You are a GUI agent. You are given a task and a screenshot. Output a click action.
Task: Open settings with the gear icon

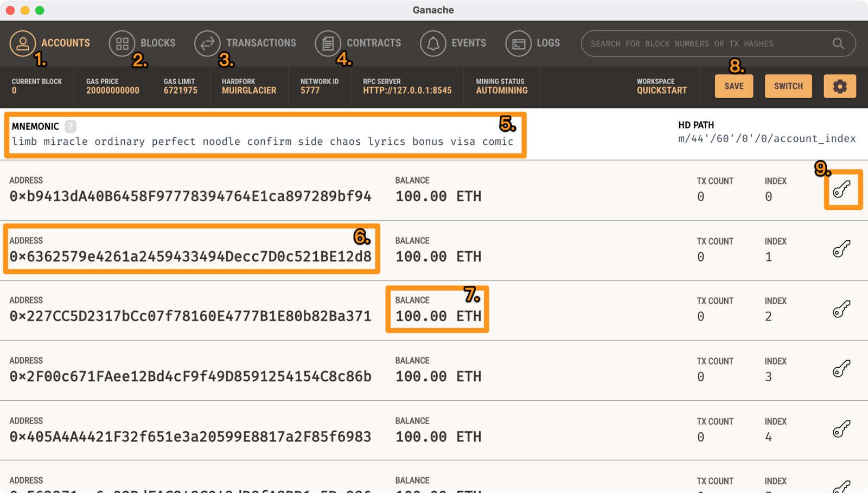(839, 86)
